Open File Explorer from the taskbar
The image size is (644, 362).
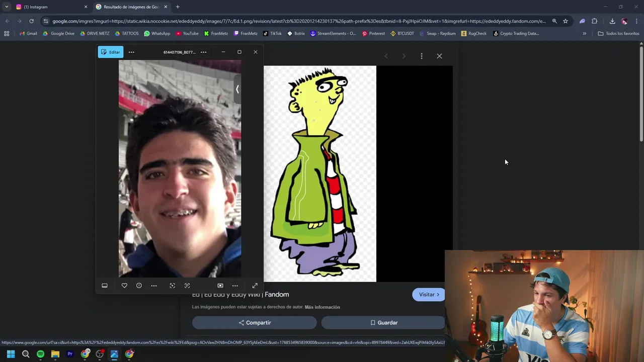click(x=55, y=354)
